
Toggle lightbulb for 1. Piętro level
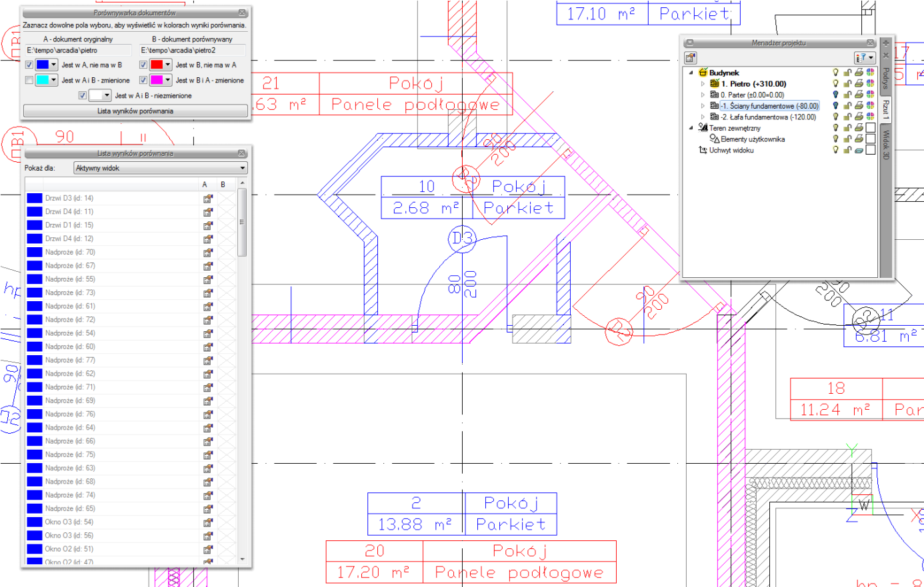(x=835, y=84)
